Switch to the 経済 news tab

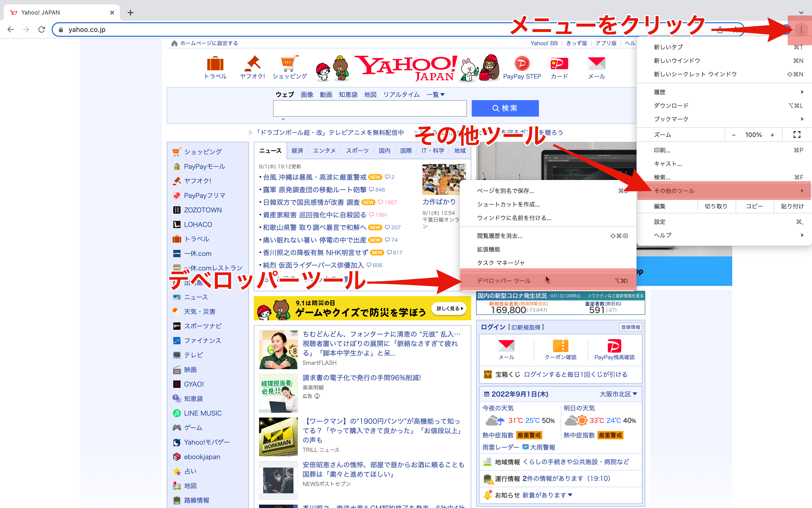pos(297,151)
